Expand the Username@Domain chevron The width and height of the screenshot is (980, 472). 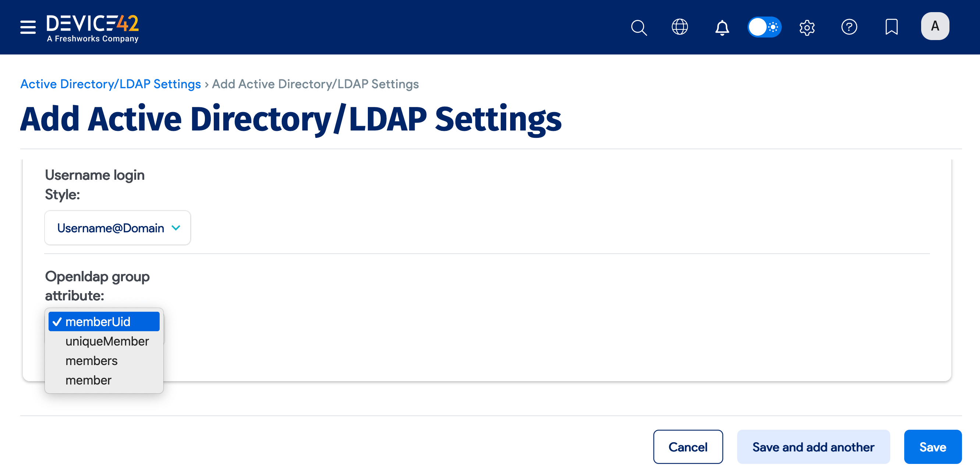(176, 228)
